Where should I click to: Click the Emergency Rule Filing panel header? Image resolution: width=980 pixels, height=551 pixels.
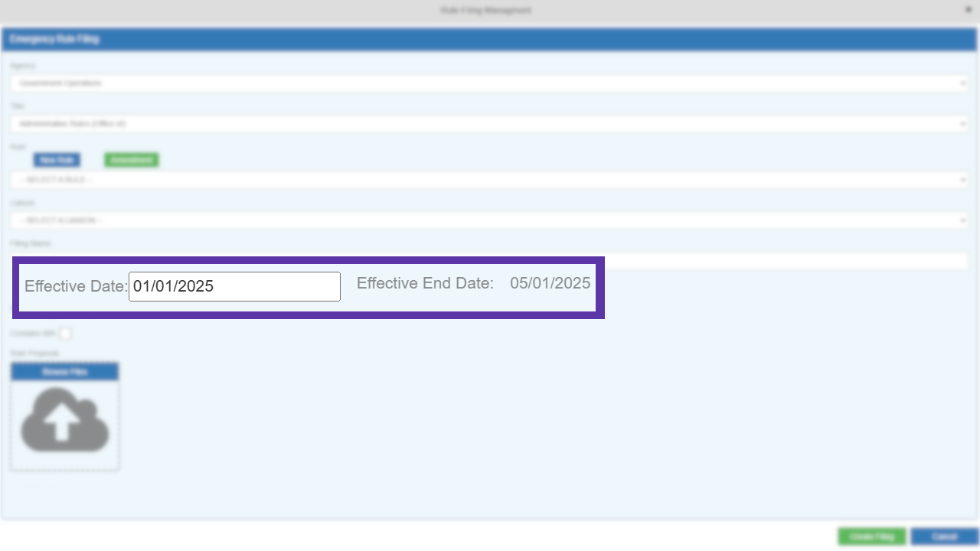pos(488,39)
